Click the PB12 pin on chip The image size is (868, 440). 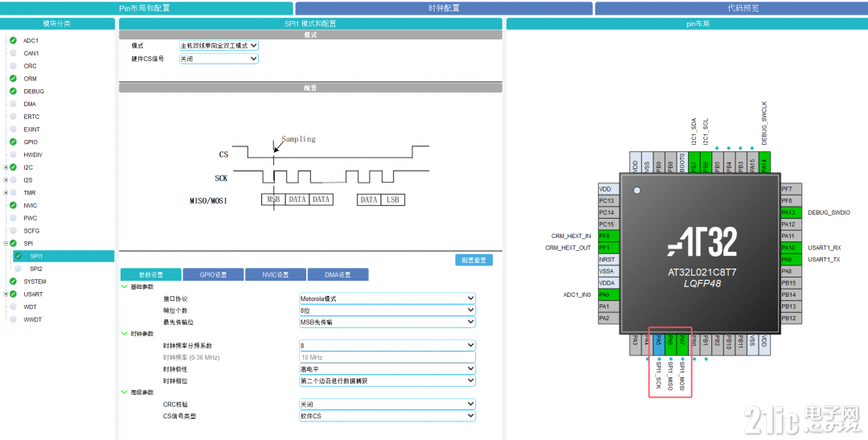tap(791, 318)
